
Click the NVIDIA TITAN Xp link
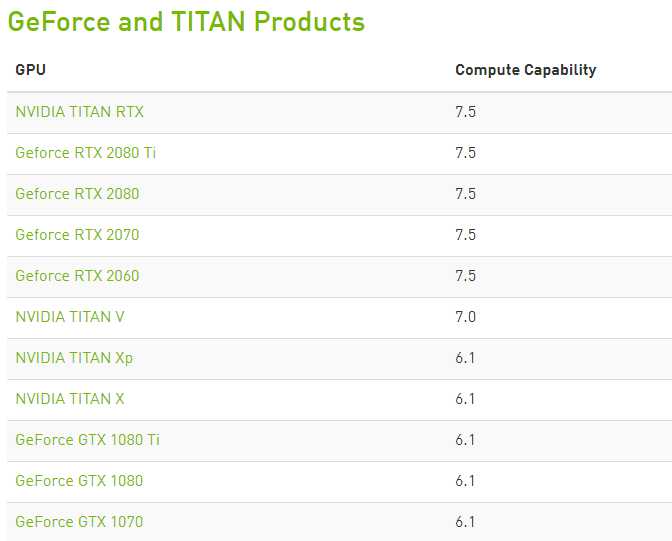74,358
